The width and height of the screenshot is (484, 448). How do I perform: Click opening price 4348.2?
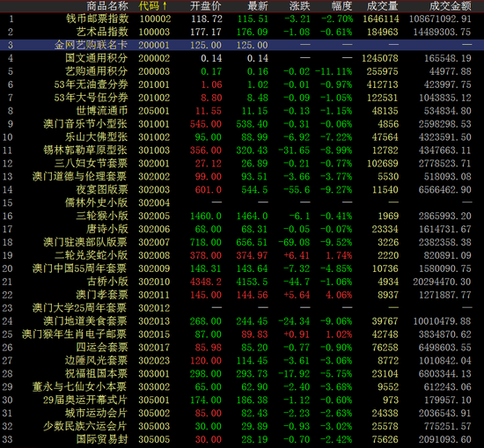tap(206, 282)
